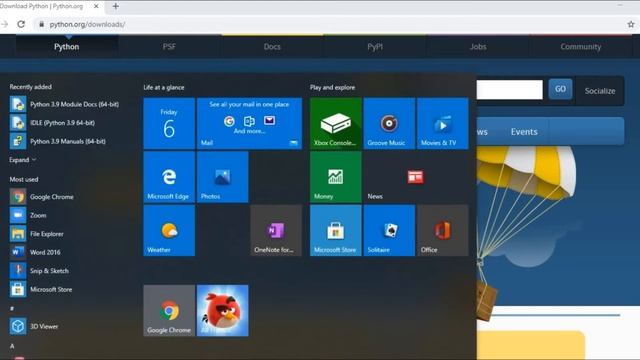
Task: Open Xbox Console Companion tile
Action: click(x=336, y=123)
